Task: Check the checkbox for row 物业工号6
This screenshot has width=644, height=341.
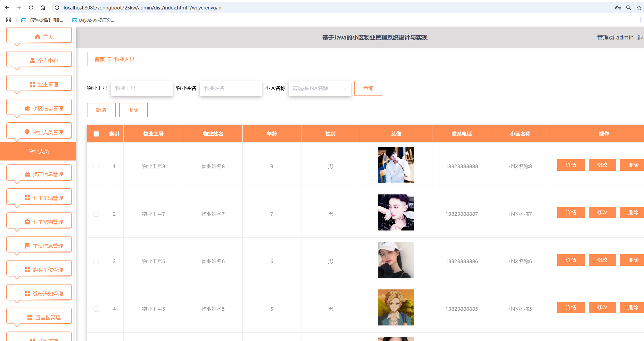Action: (96, 261)
